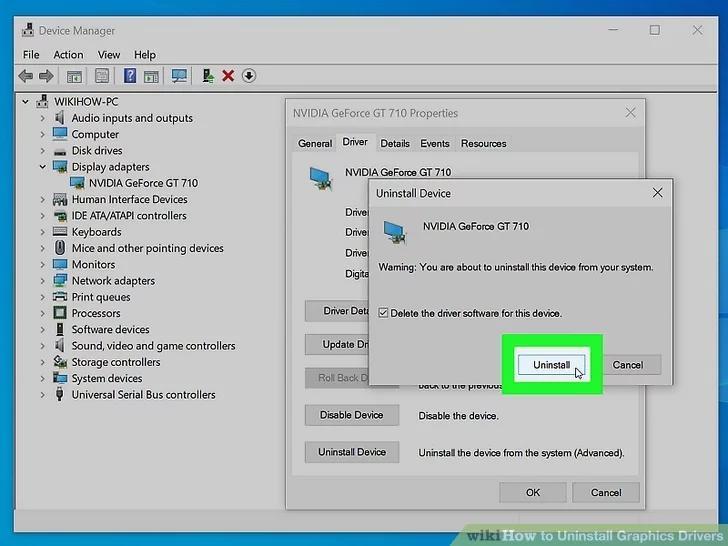The width and height of the screenshot is (728, 546).
Task: Collapse the Display adapters node
Action: pyautogui.click(x=43, y=167)
